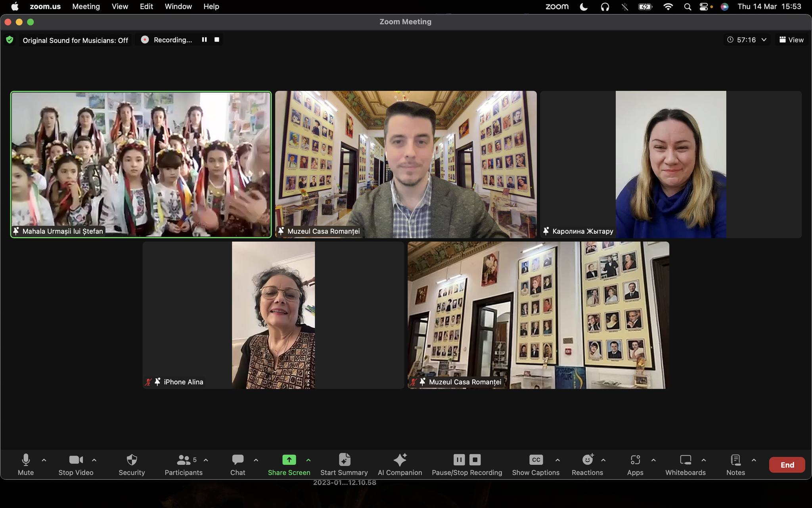The image size is (812, 508).
Task: Pause recording from the bottom toolbar
Action: (x=459, y=460)
